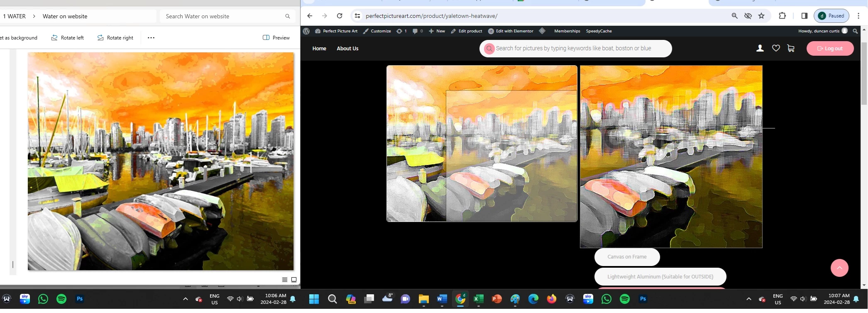
Task: Click Rotate left in the photo viewer
Action: pos(67,38)
